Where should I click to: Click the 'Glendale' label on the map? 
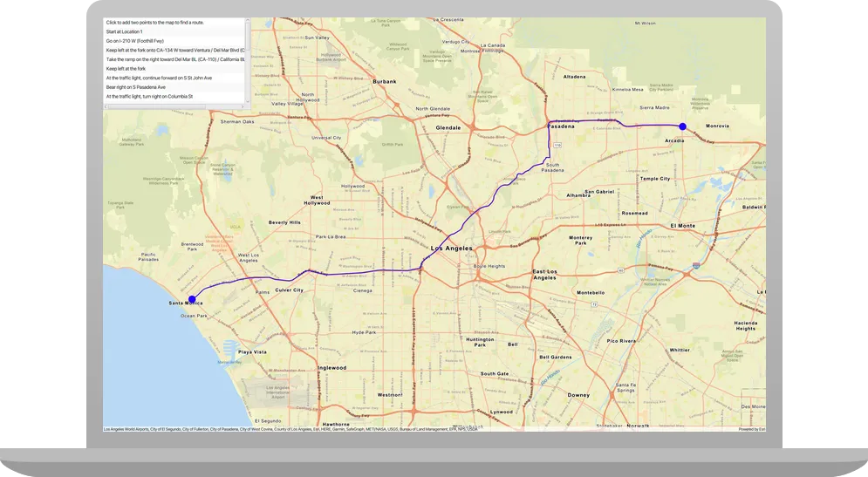click(448, 128)
